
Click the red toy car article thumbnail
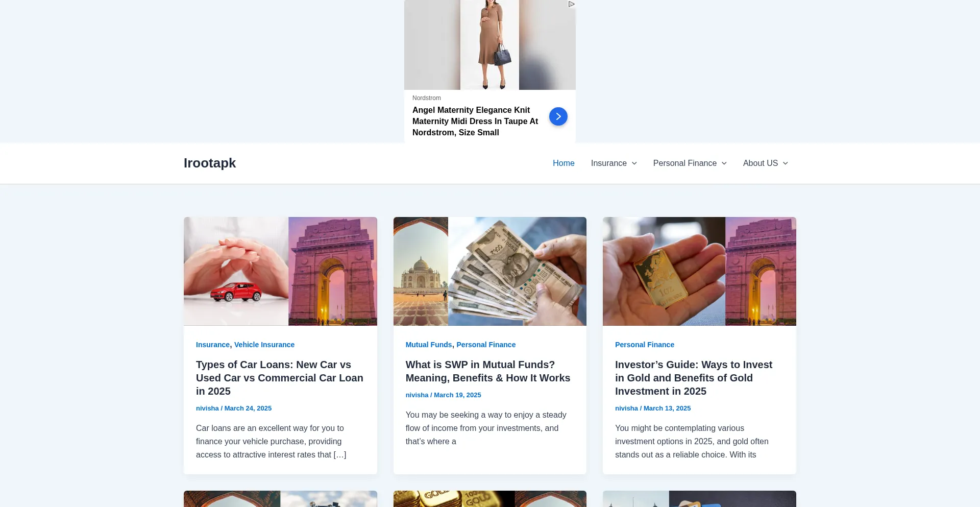pos(280,271)
